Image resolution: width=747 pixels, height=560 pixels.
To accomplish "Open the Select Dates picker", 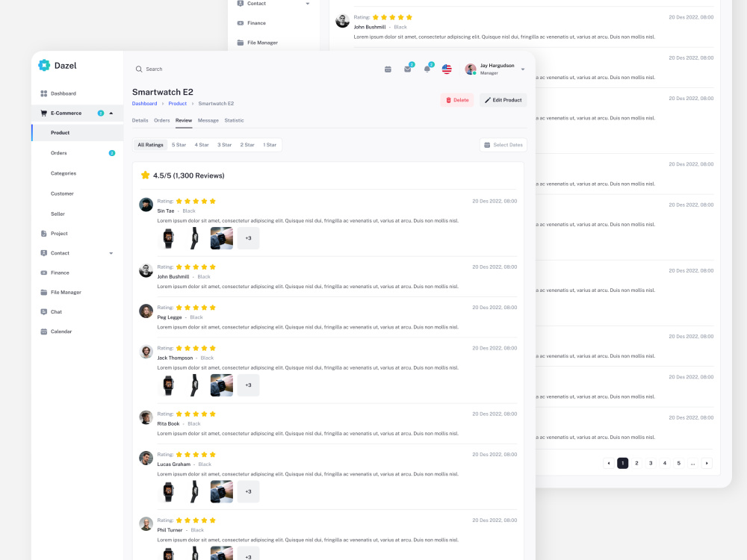I will pyautogui.click(x=503, y=145).
